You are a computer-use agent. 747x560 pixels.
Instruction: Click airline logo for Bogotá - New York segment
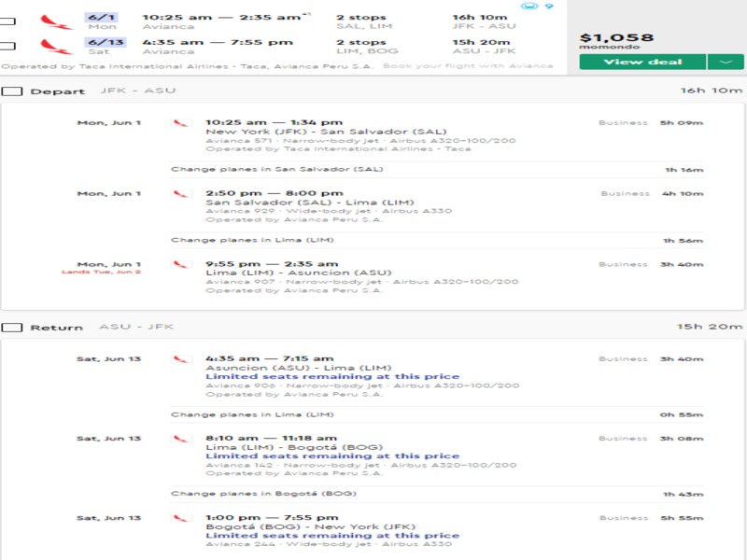click(x=181, y=518)
